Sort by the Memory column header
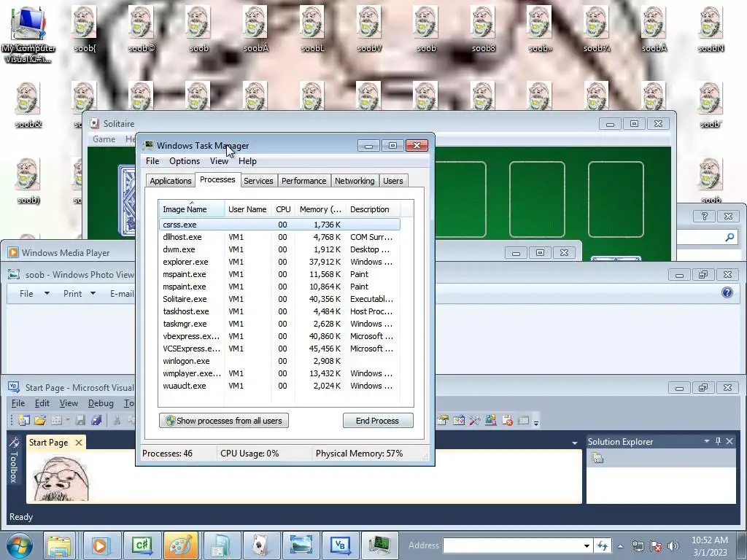The image size is (747, 560). (320, 209)
